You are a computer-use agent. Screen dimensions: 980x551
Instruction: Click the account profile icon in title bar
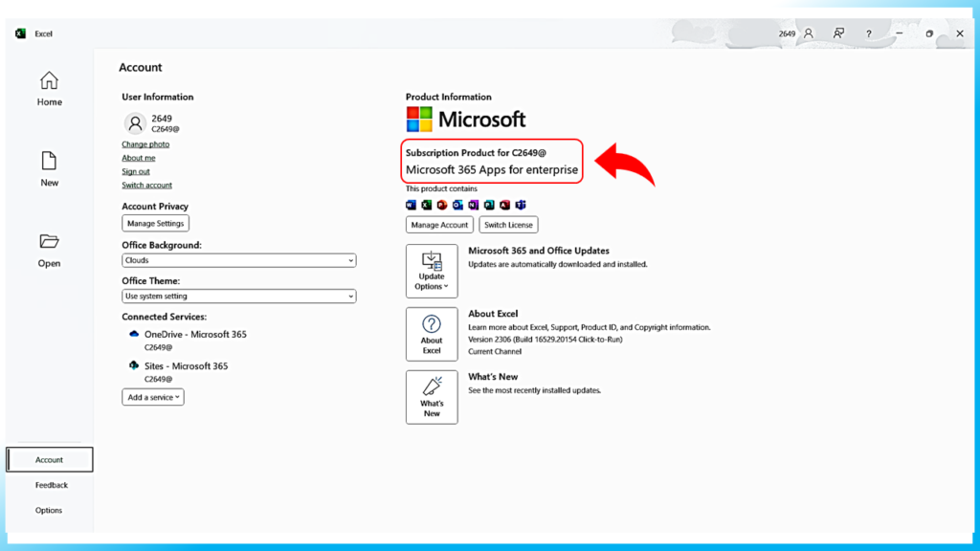809,33
